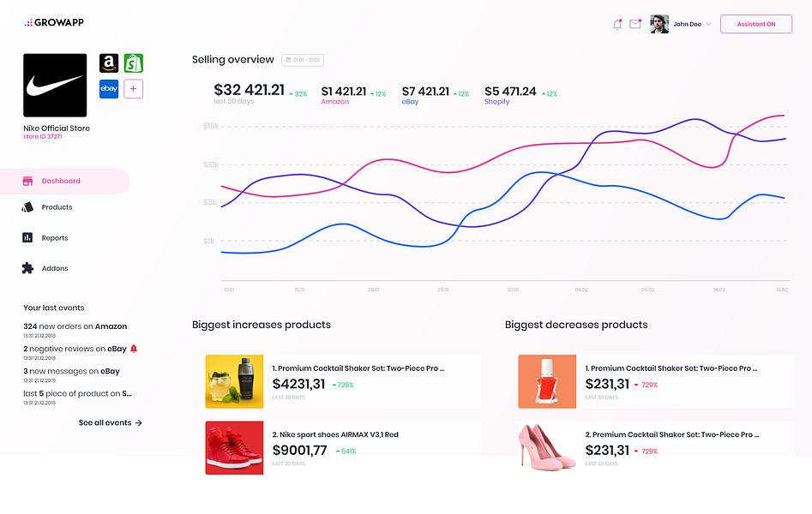
Task: Click the Reports bar chart icon
Action: coord(27,237)
